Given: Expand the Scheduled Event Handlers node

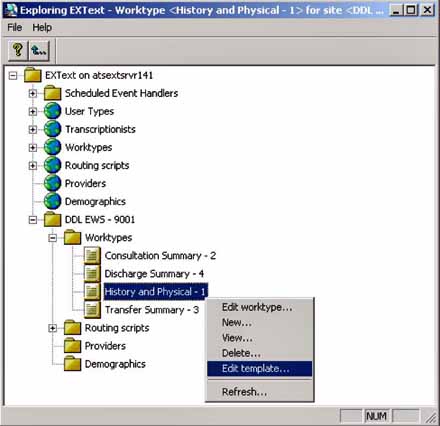Looking at the screenshot, I should coord(33,93).
